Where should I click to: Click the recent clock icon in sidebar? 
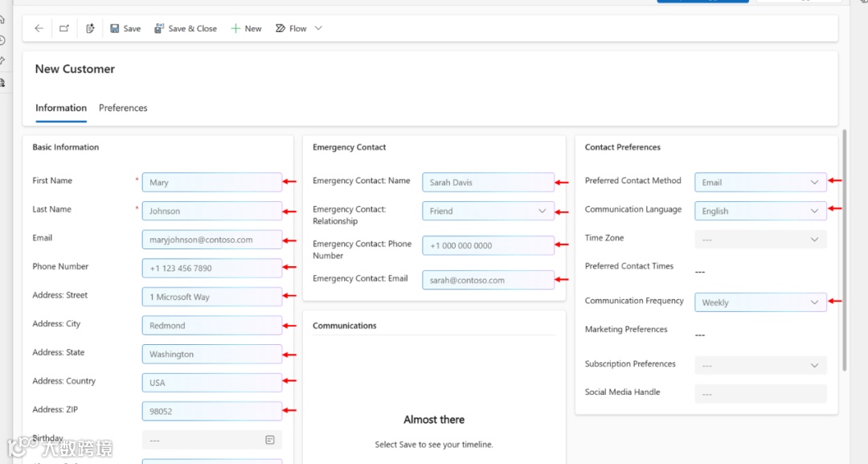2,40
